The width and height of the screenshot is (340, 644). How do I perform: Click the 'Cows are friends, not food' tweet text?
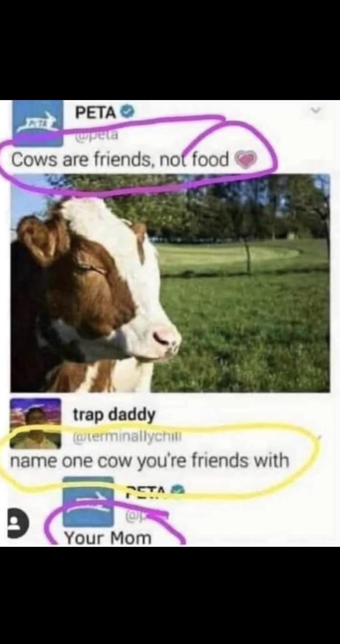pos(120,160)
